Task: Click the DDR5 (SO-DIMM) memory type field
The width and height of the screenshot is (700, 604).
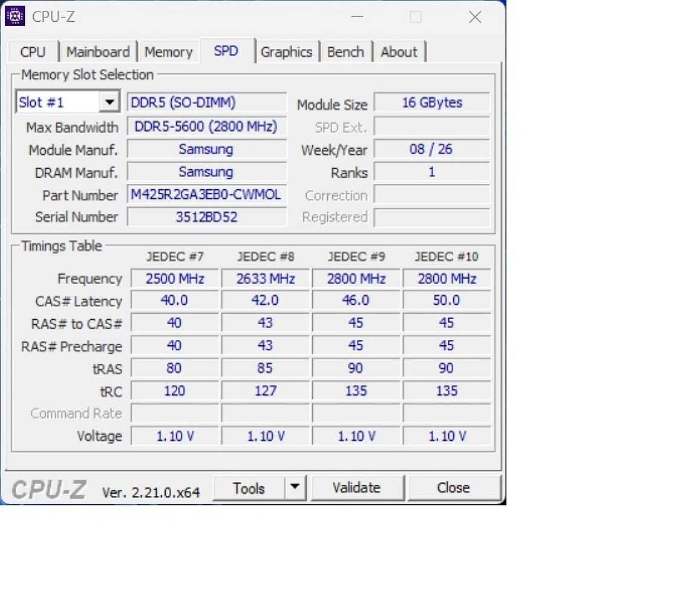Action: point(206,102)
